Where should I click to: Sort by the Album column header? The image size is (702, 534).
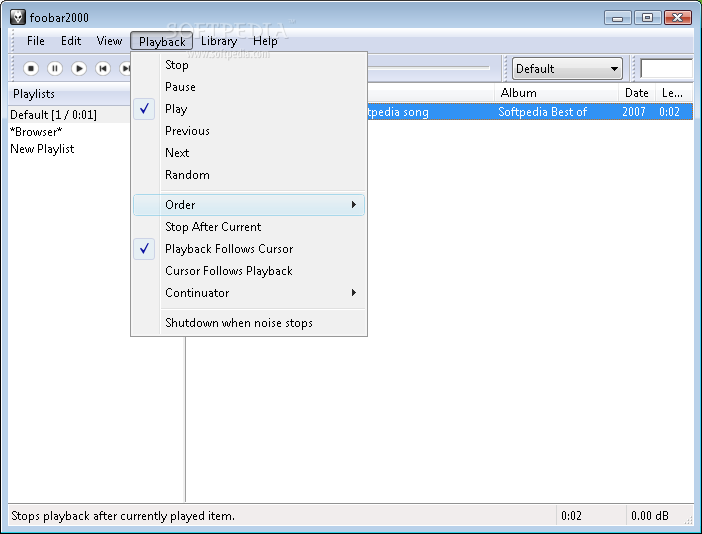(556, 93)
